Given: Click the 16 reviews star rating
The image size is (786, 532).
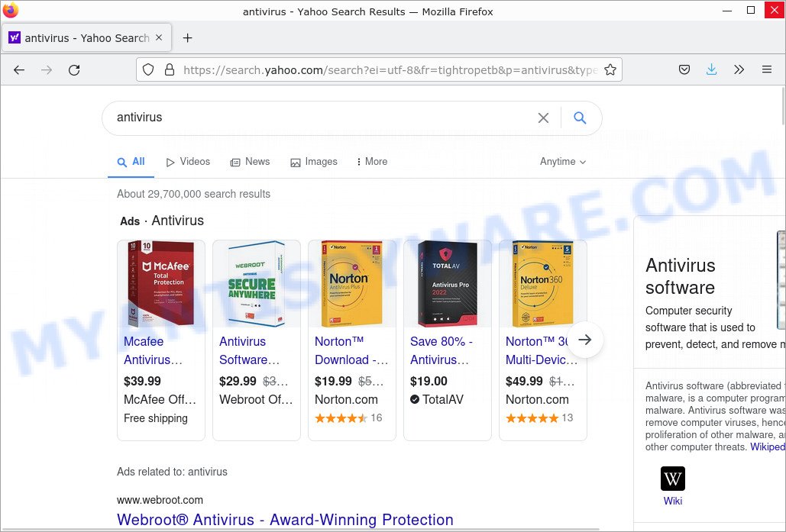Looking at the screenshot, I should (x=348, y=418).
